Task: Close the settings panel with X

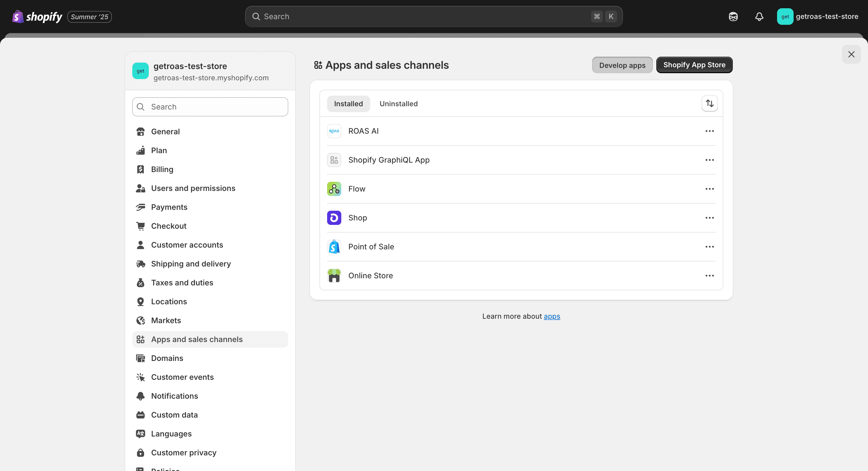Action: tap(851, 54)
